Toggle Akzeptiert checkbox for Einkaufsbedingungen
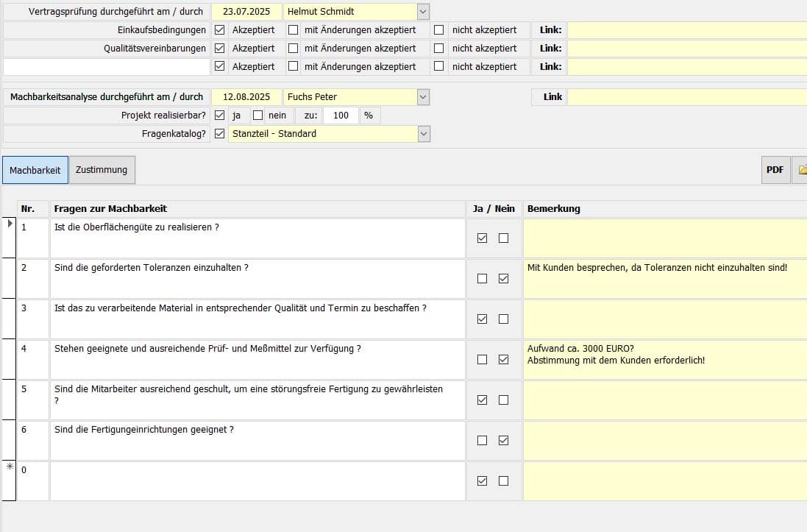 point(219,30)
